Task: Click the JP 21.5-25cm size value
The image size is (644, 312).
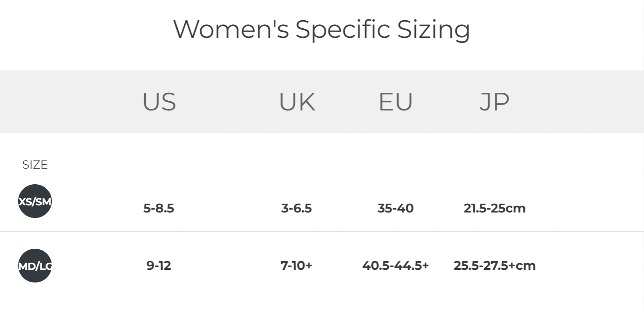Action: tap(495, 208)
